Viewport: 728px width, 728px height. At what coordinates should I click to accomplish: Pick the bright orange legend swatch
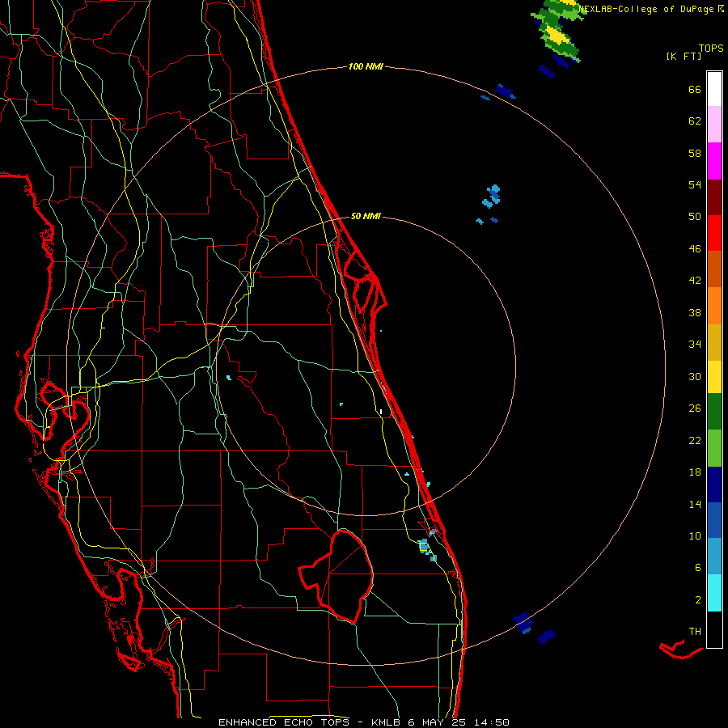[x=714, y=306]
